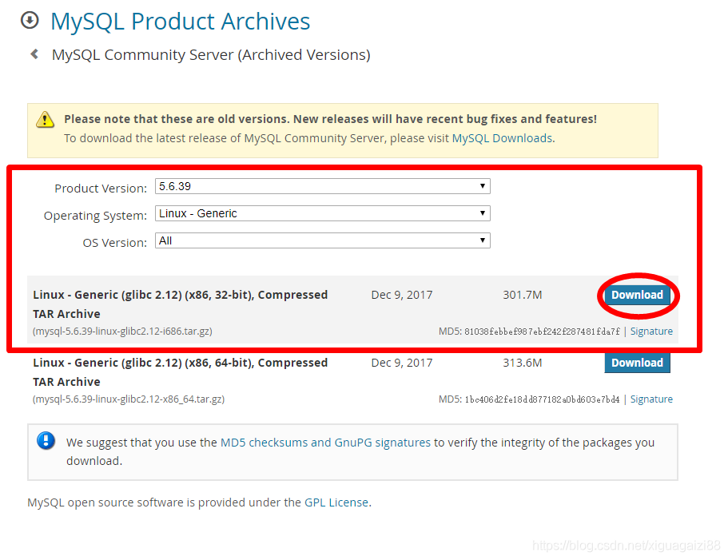Click the blue info exclamation icon
This screenshot has height=560, width=728.
coord(46,440)
